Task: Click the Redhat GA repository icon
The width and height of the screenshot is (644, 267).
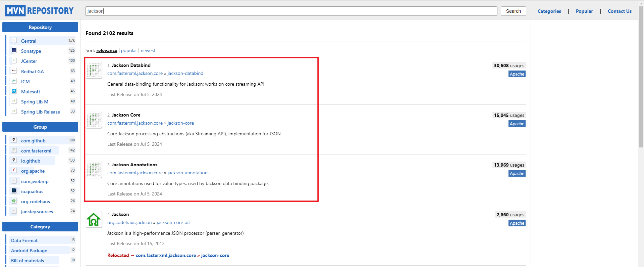Action: 14,71
